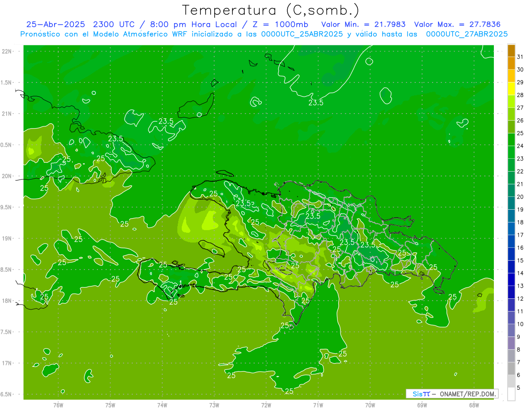Click the legend value label "28"
This screenshot has width=532, height=411.
(x=520, y=95)
